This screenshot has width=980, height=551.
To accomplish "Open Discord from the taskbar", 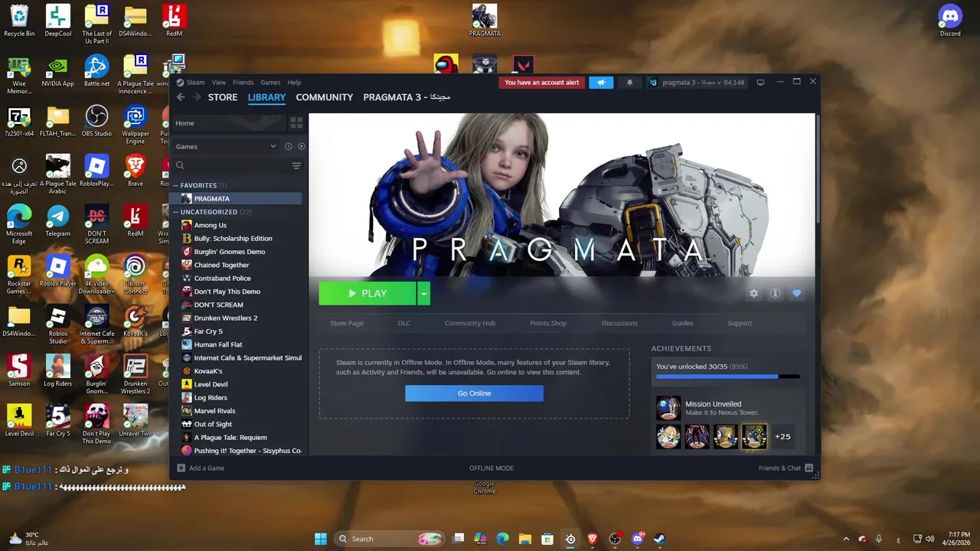I will coord(637,539).
